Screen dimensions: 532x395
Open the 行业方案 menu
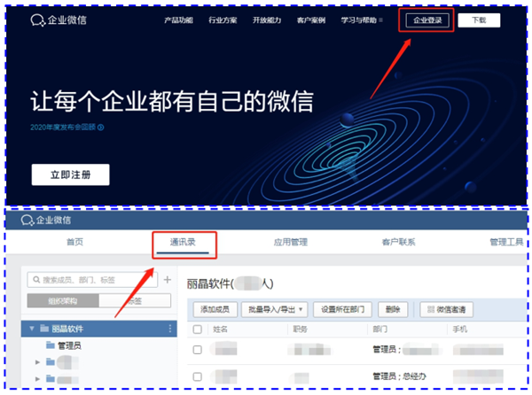pyautogui.click(x=223, y=20)
